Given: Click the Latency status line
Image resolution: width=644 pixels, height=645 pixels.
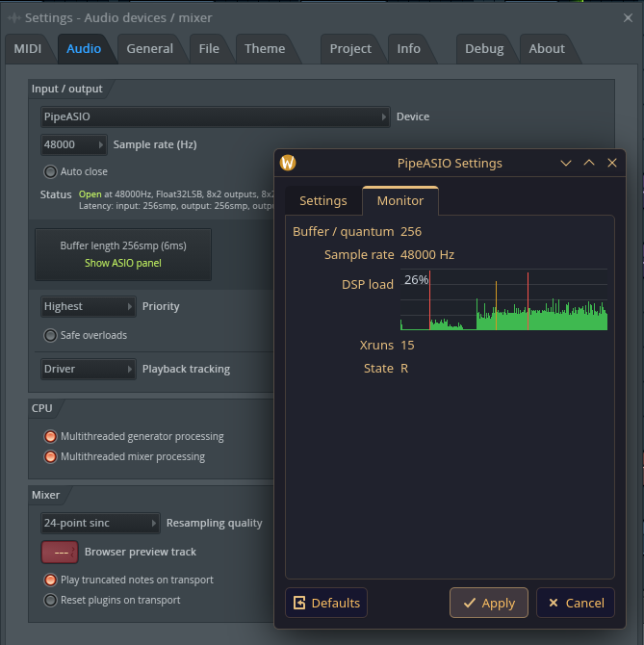Looking at the screenshot, I should click(x=176, y=206).
